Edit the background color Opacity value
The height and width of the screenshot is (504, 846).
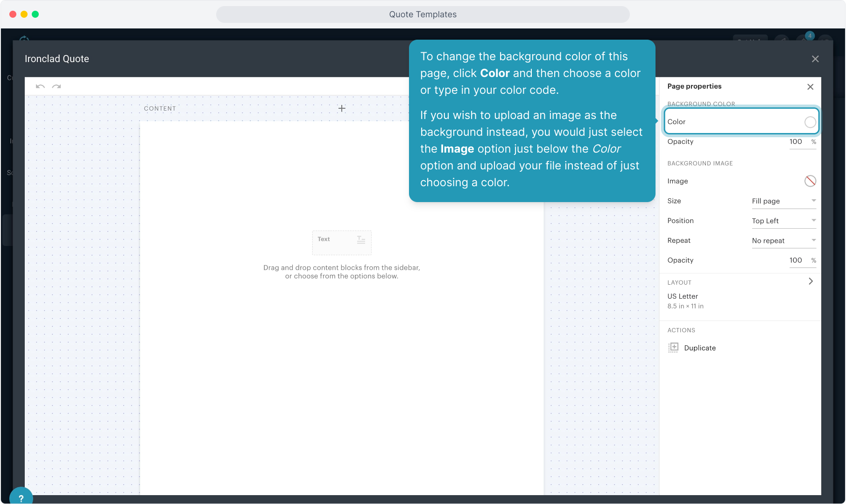point(796,142)
